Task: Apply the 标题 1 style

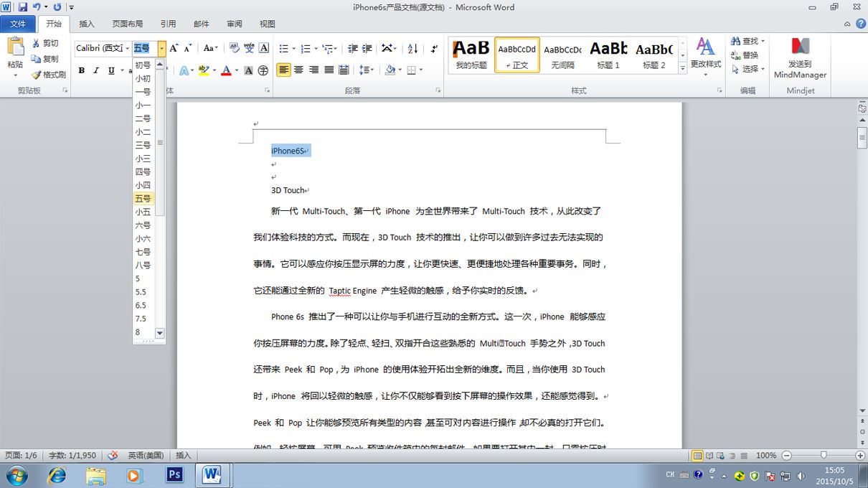Action: (x=608, y=55)
